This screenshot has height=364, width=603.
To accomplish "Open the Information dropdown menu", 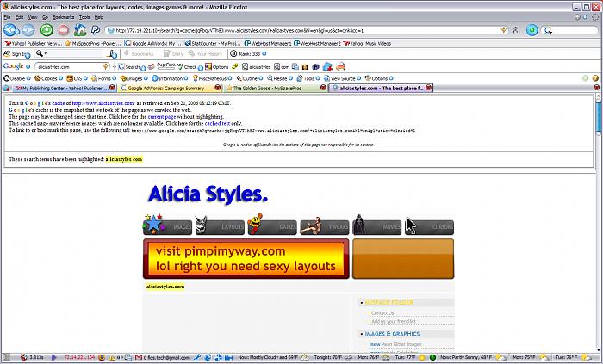I will (x=170, y=78).
